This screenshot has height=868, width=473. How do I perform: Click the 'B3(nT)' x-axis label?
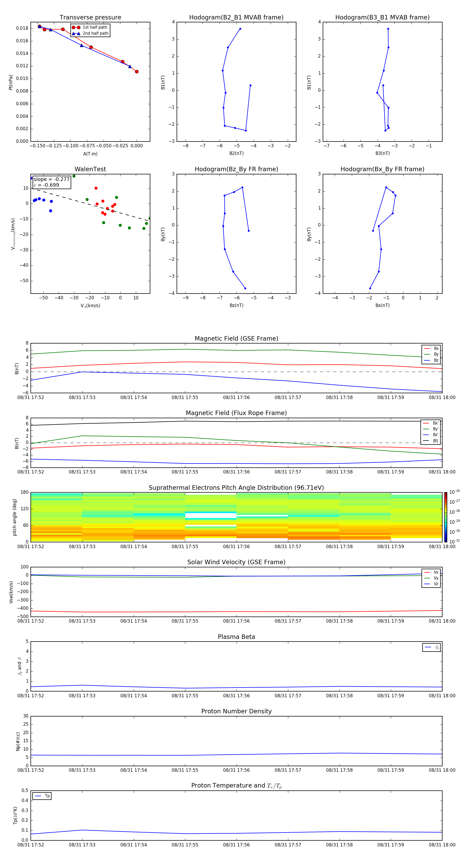point(382,153)
